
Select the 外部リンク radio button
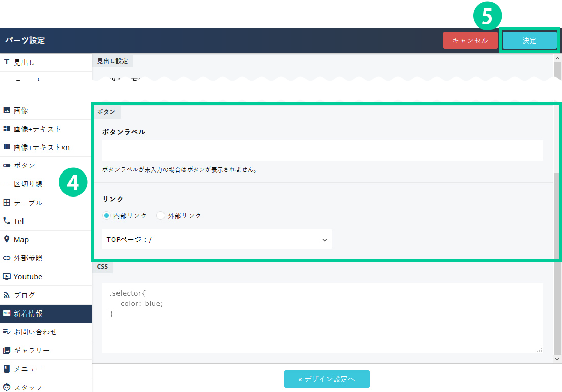click(161, 216)
